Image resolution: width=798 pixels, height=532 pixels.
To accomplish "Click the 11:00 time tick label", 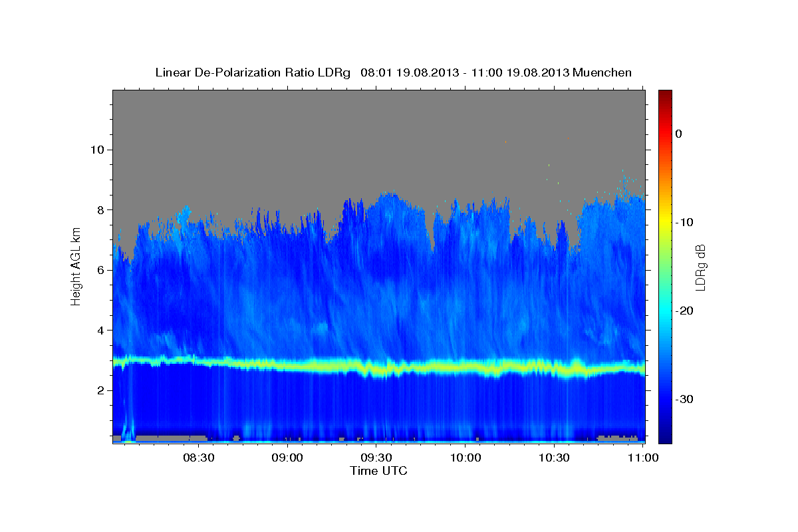I will 643,458.
